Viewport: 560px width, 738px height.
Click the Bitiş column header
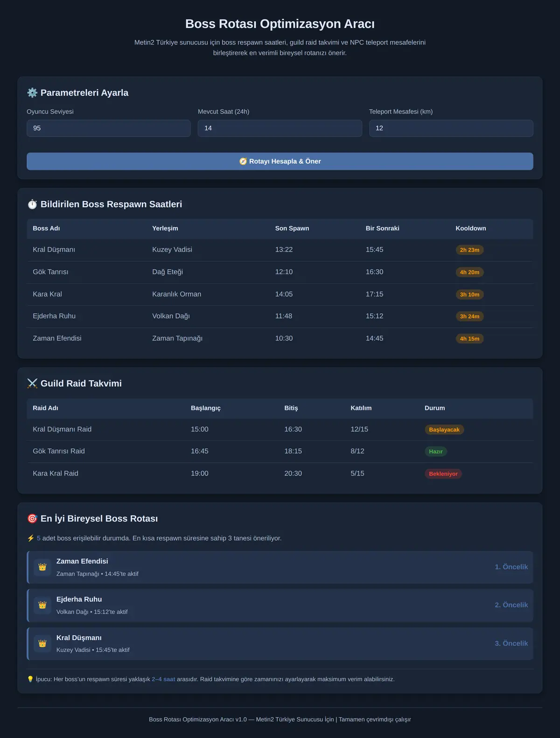[291, 408]
